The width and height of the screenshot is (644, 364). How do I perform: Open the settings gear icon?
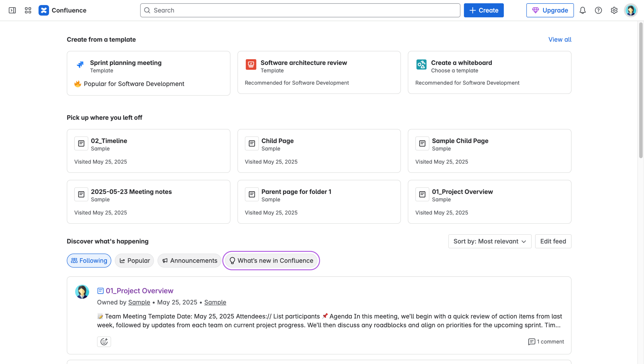(614, 10)
